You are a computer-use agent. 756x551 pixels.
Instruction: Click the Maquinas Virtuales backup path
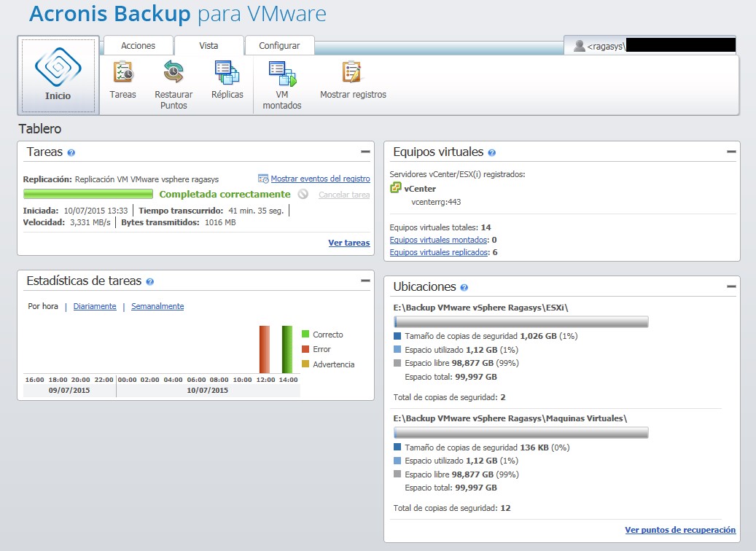510,418
